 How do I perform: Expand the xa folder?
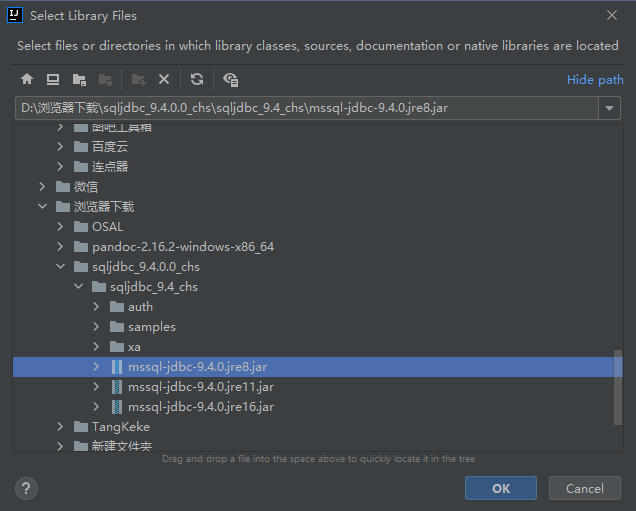click(96, 347)
